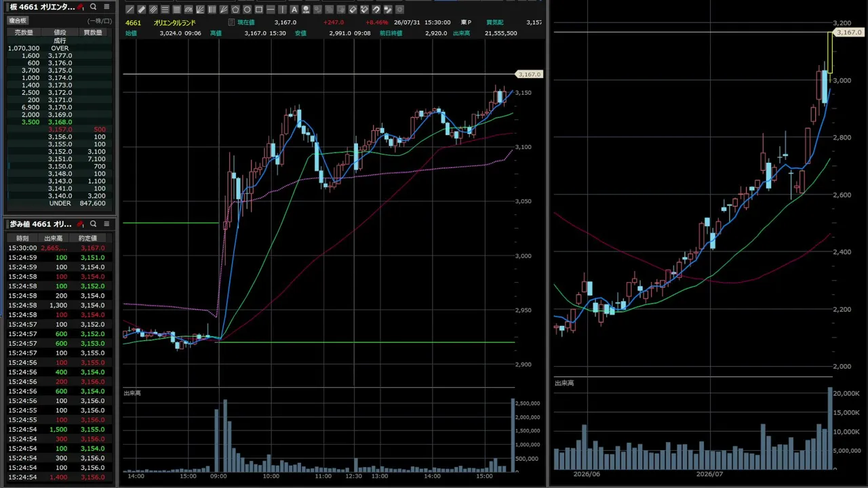Select the parallel channel lines tool
The image size is (868, 488).
tap(153, 9)
